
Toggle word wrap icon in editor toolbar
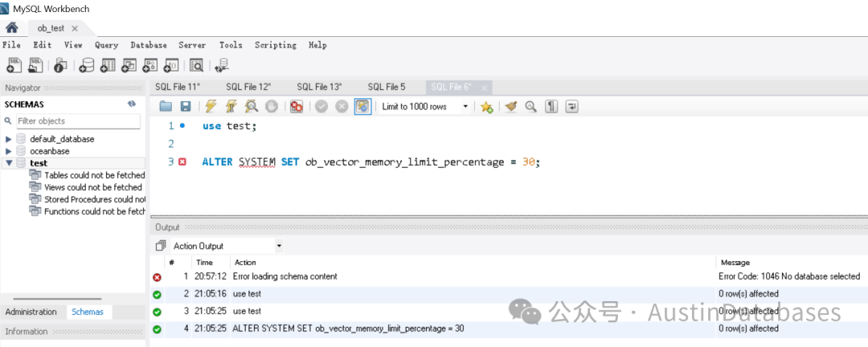[571, 107]
